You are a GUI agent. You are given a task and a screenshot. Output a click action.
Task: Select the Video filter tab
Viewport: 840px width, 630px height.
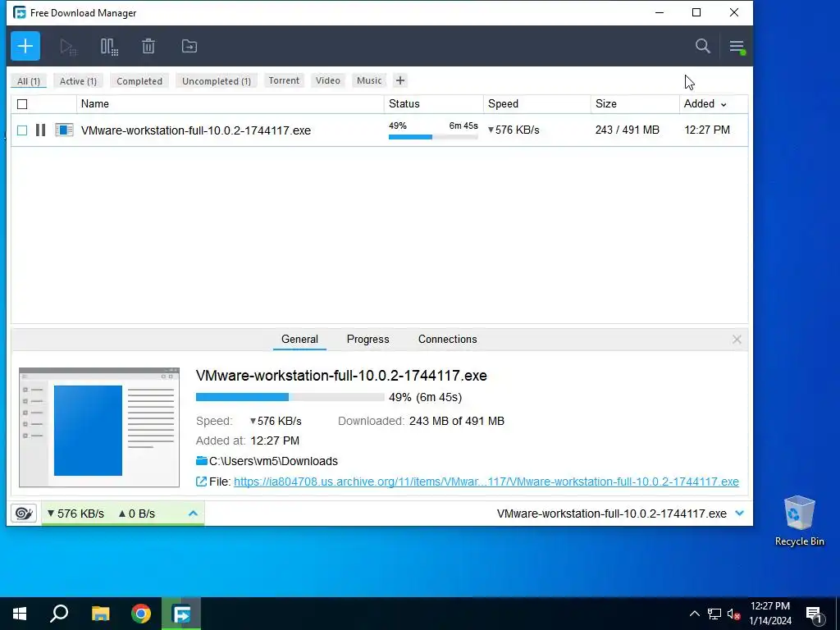tap(328, 80)
